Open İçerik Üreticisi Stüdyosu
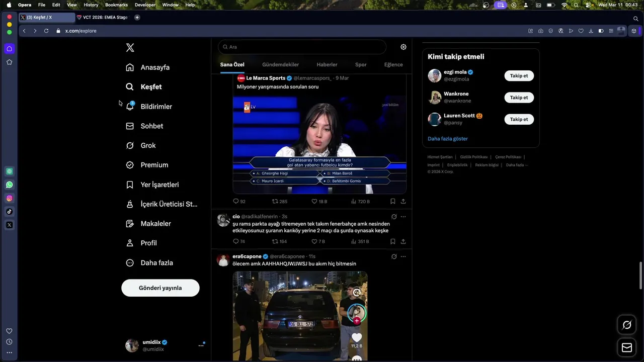 (x=162, y=204)
